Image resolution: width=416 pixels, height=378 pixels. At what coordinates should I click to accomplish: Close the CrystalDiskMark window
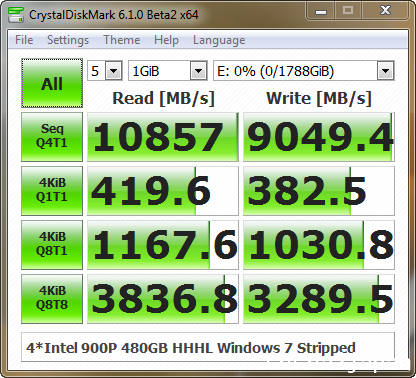(385, 11)
